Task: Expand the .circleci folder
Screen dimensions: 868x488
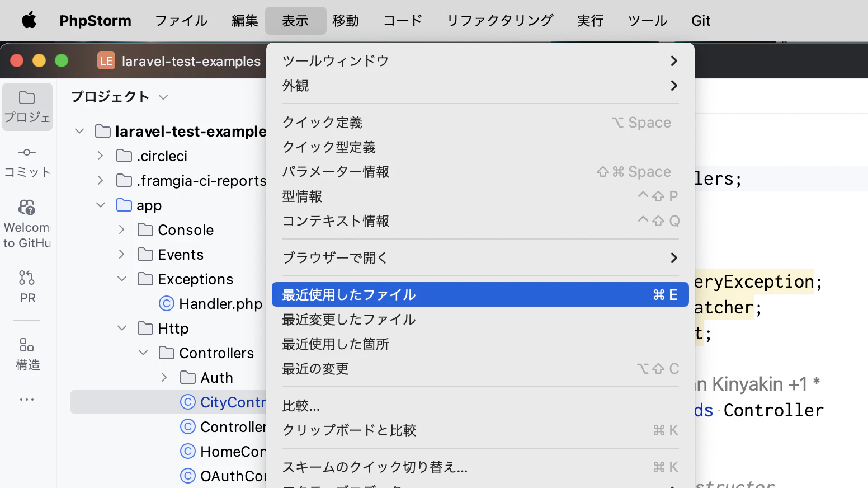Action: point(100,156)
